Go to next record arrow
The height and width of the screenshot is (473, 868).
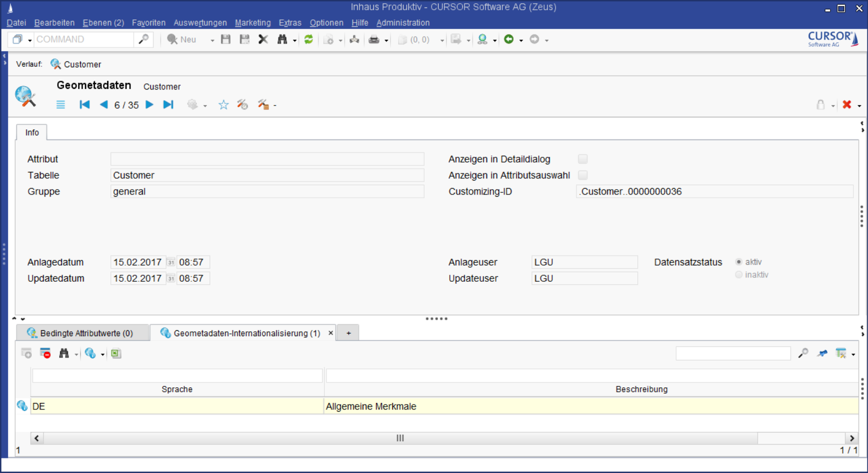[150, 105]
